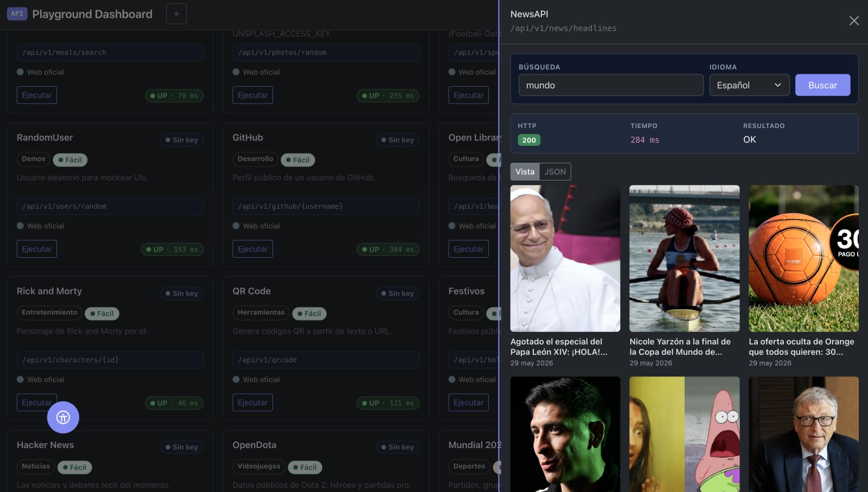Click the Videojuegos tag on OpenDota card
The height and width of the screenshot is (492, 868).
pos(259,466)
